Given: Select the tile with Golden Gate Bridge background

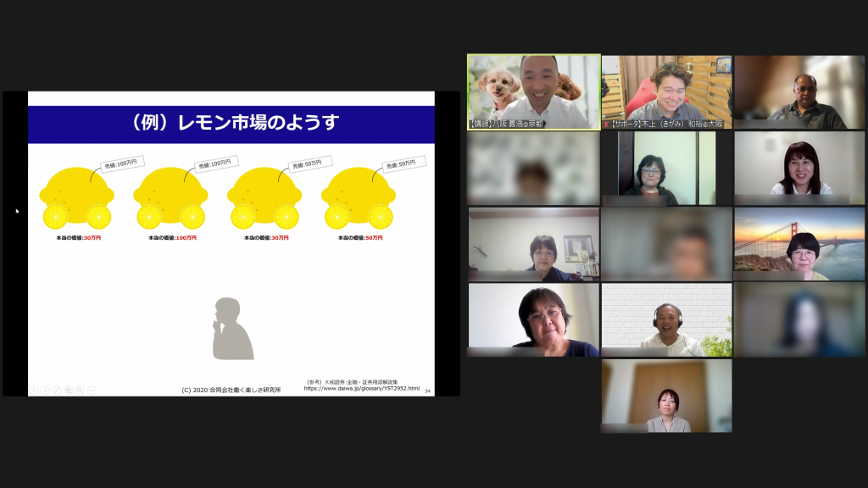Looking at the screenshot, I should click(800, 244).
